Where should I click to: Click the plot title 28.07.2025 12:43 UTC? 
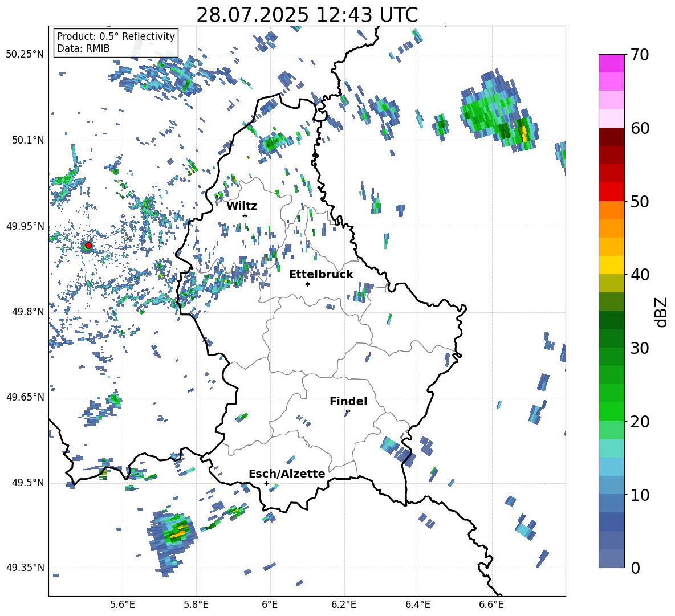coord(307,15)
